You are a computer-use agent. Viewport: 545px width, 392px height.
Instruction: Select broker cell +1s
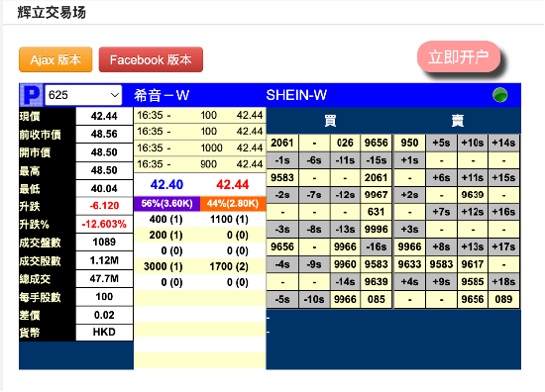pyautogui.click(x=409, y=160)
